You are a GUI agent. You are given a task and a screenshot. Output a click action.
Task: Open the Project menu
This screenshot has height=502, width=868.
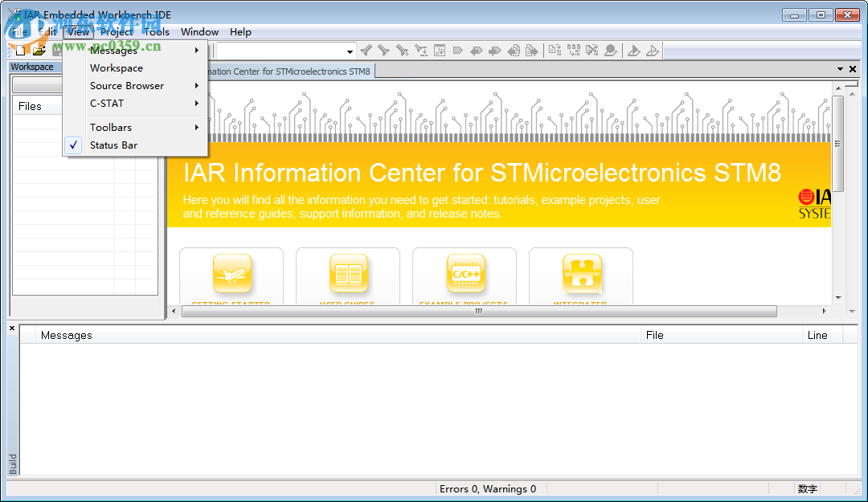[116, 32]
